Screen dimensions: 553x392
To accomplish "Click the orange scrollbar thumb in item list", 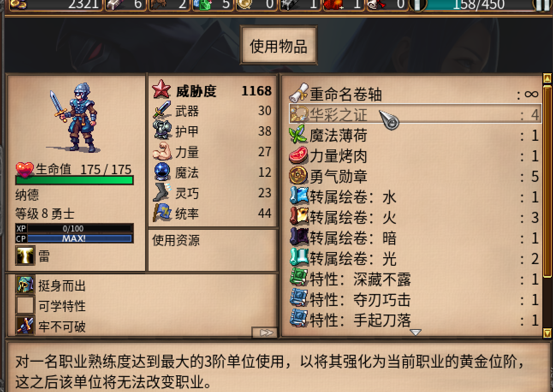I will (547, 181).
